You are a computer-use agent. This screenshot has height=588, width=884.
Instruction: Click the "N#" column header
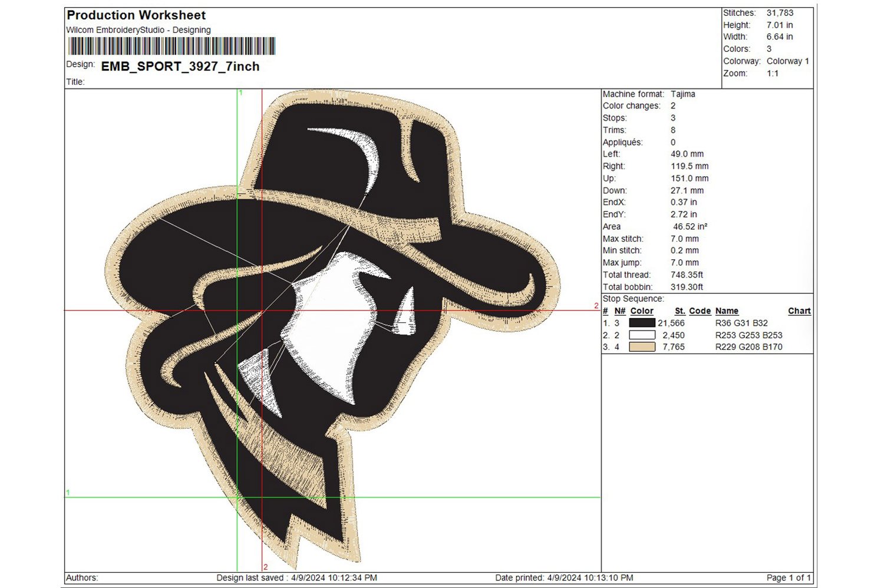click(x=620, y=311)
